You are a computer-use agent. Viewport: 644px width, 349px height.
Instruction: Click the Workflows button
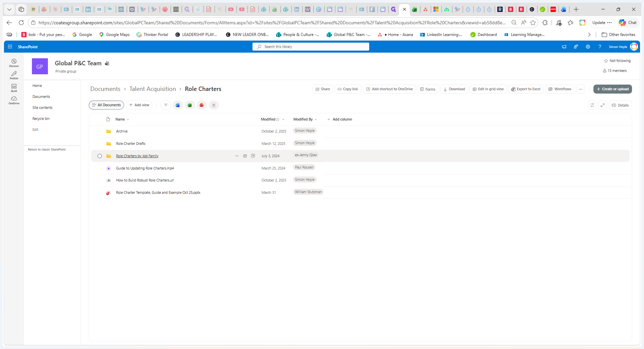click(x=560, y=89)
